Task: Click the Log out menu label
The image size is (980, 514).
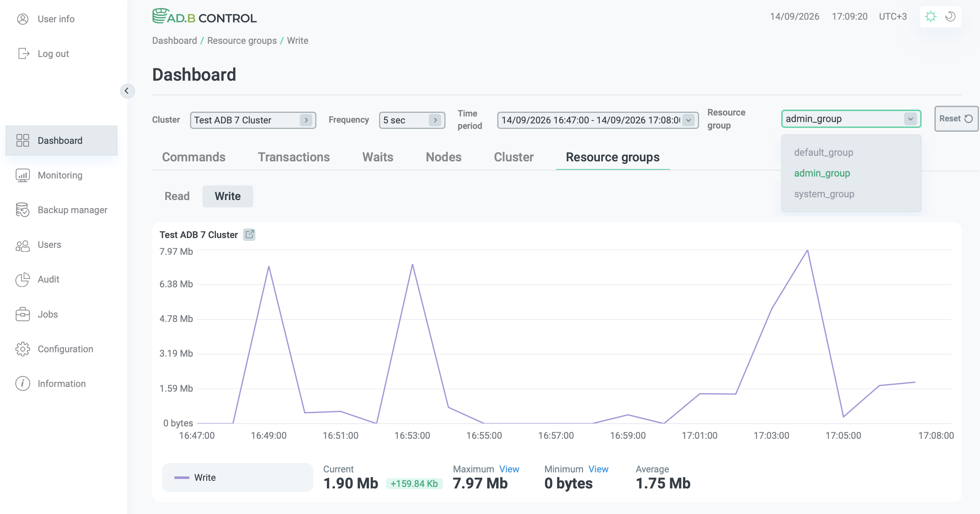Action: (53, 54)
